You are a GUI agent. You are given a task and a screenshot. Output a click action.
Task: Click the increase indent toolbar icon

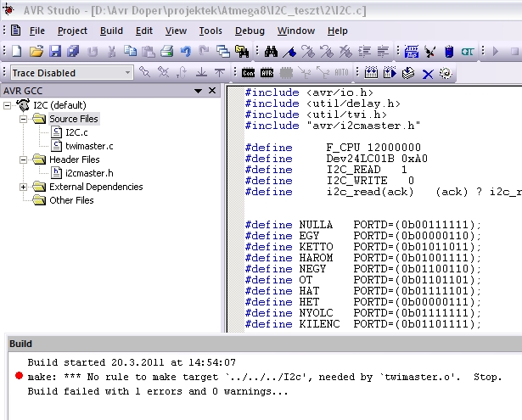[364, 51]
